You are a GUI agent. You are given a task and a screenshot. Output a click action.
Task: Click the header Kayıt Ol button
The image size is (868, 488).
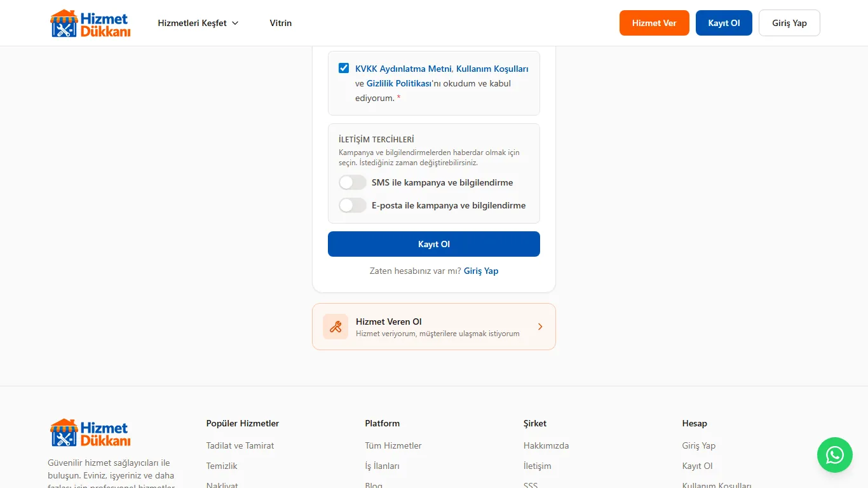coord(724,23)
